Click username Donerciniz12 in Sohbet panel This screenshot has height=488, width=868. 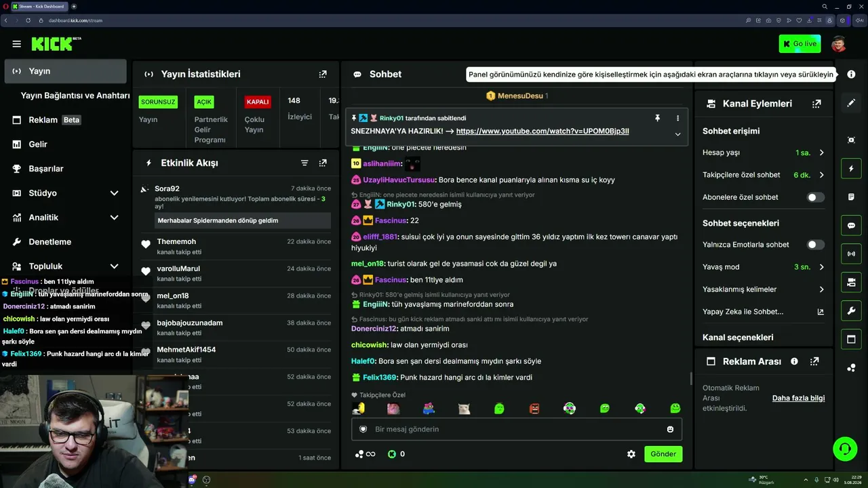point(374,329)
